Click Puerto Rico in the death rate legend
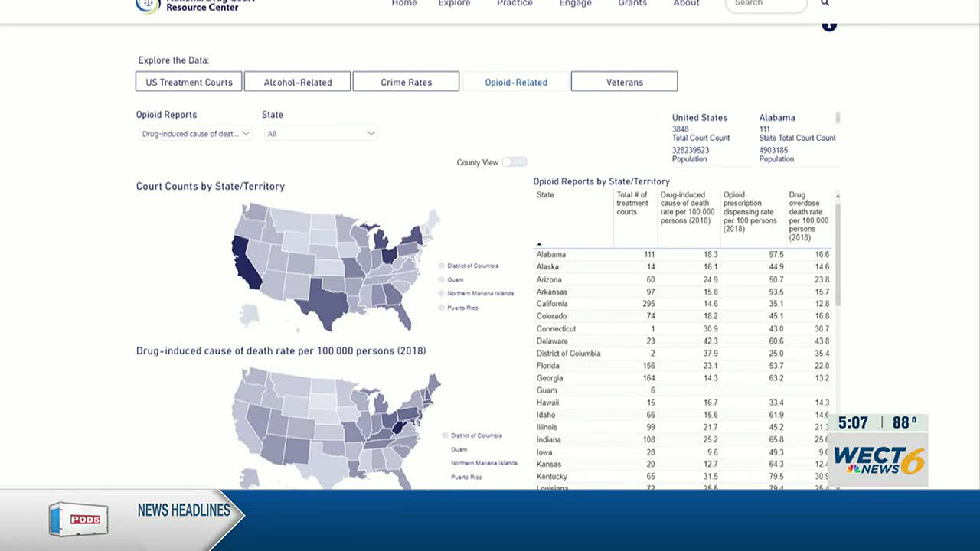 [x=466, y=477]
